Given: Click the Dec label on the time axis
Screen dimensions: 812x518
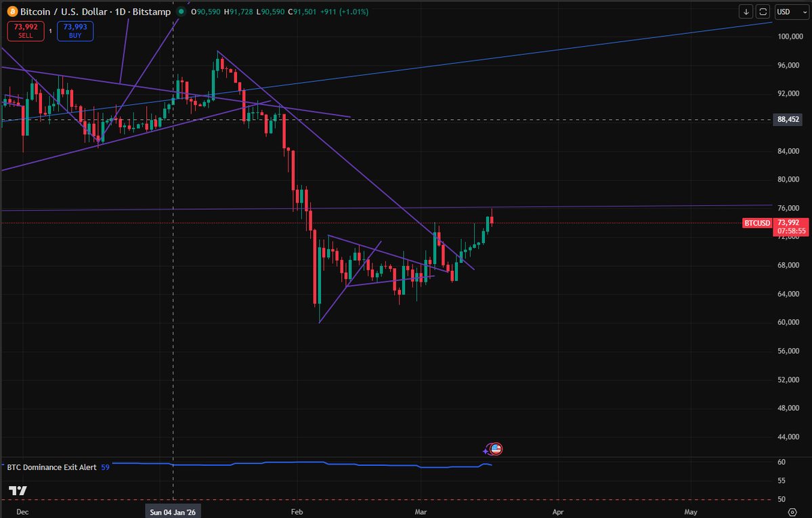Looking at the screenshot, I should (x=22, y=512).
